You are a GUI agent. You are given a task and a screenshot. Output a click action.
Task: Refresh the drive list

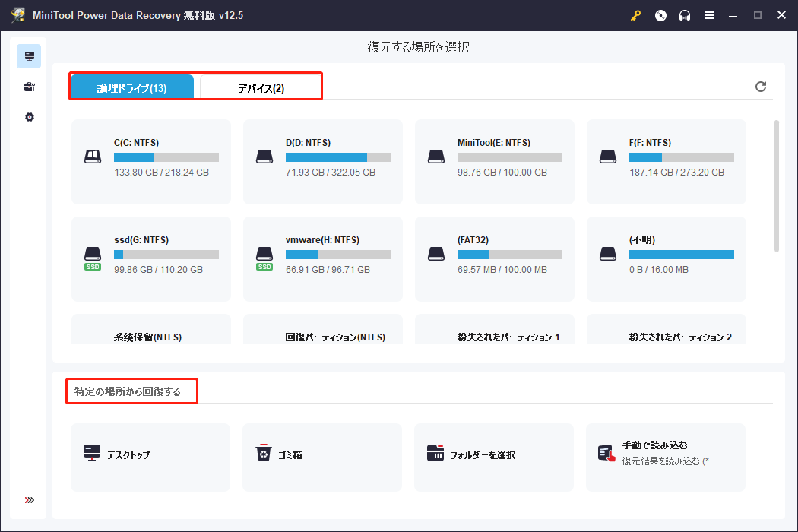[x=760, y=87]
